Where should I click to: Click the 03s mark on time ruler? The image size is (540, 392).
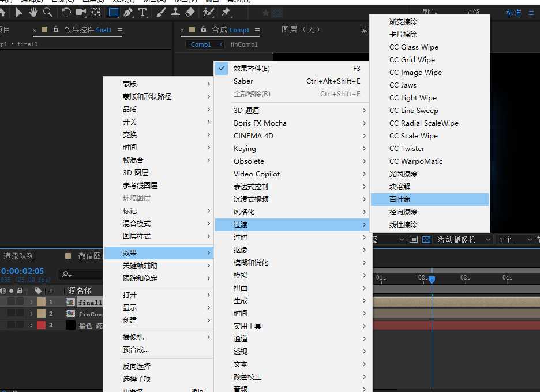[465, 277]
